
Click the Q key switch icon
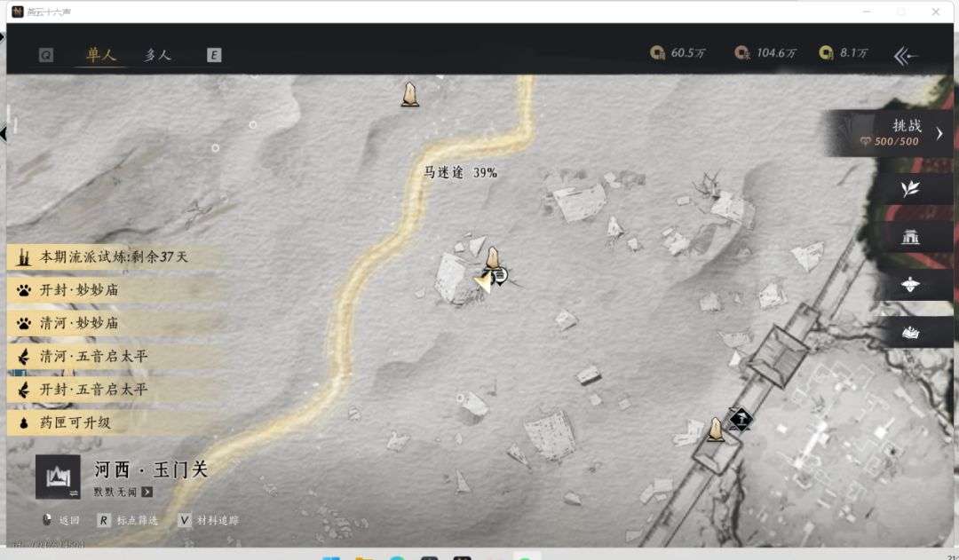46,55
